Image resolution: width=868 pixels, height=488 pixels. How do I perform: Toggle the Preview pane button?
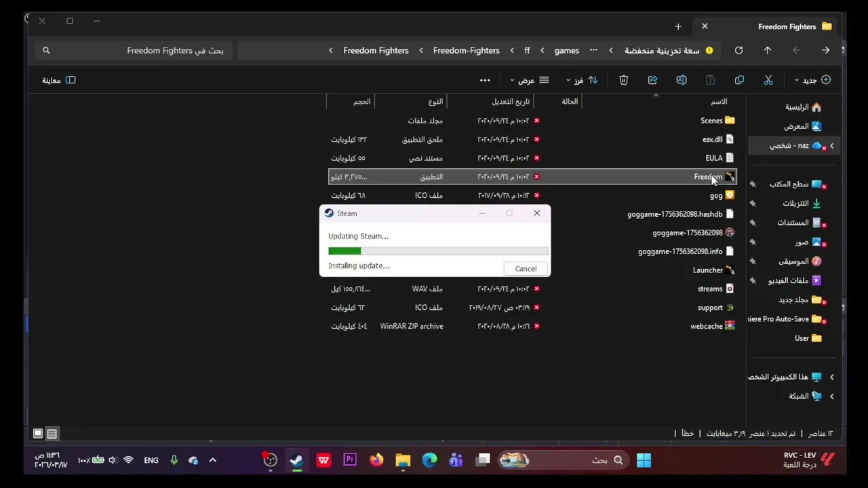tap(59, 80)
